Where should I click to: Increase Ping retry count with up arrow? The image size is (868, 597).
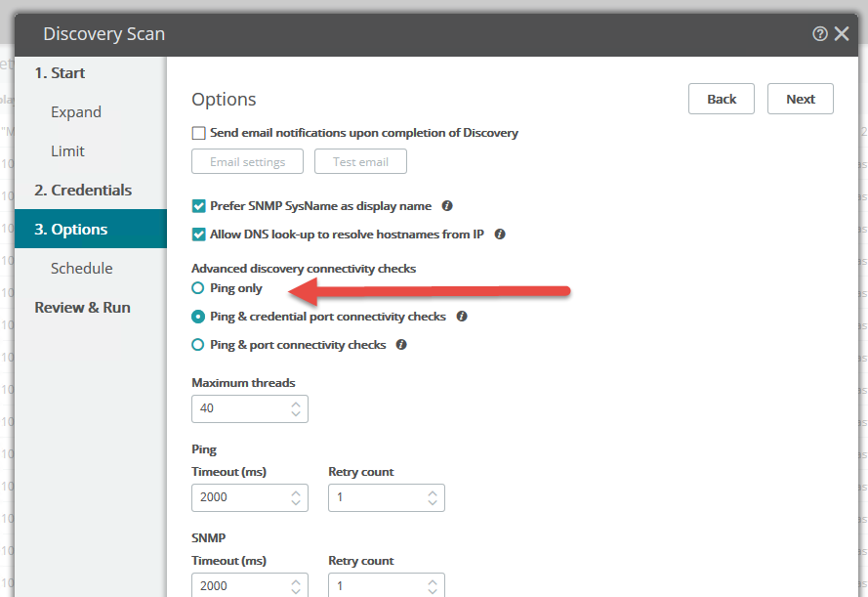pyautogui.click(x=433, y=492)
